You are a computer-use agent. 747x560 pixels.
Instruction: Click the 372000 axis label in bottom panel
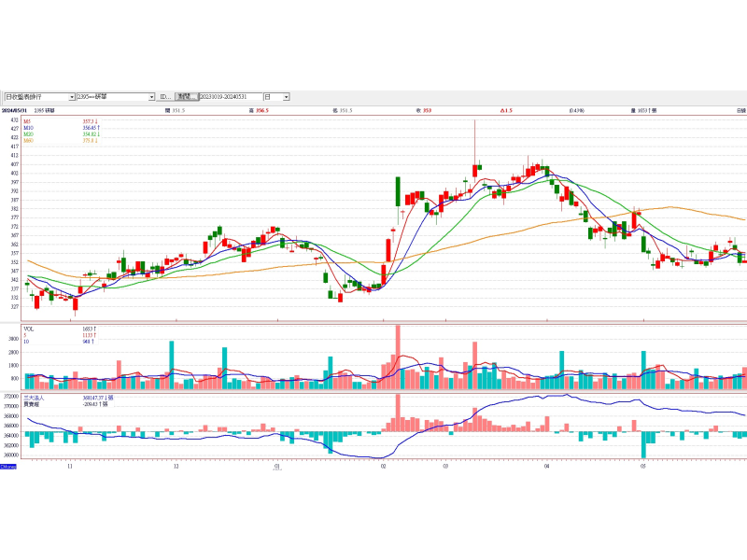(11, 396)
